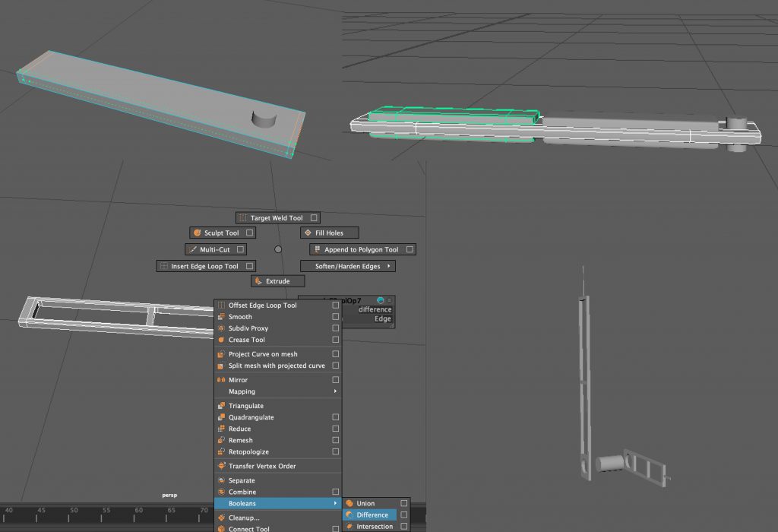Open Mirror options box
Viewport: 778px width, 532px height.
coord(335,380)
